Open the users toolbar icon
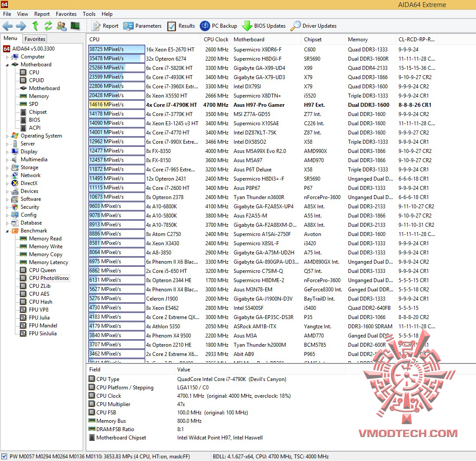Image resolution: width=476 pixels, height=461 pixels. [62, 26]
